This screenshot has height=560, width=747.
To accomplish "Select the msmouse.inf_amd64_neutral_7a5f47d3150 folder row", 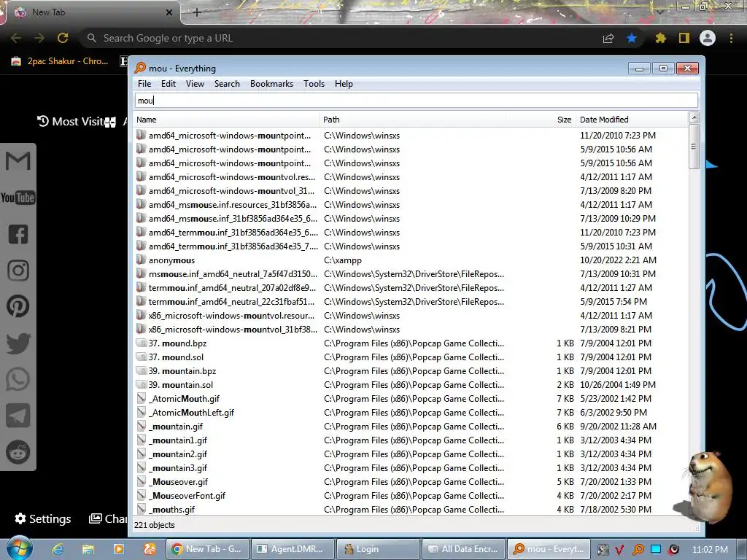I will click(x=411, y=274).
